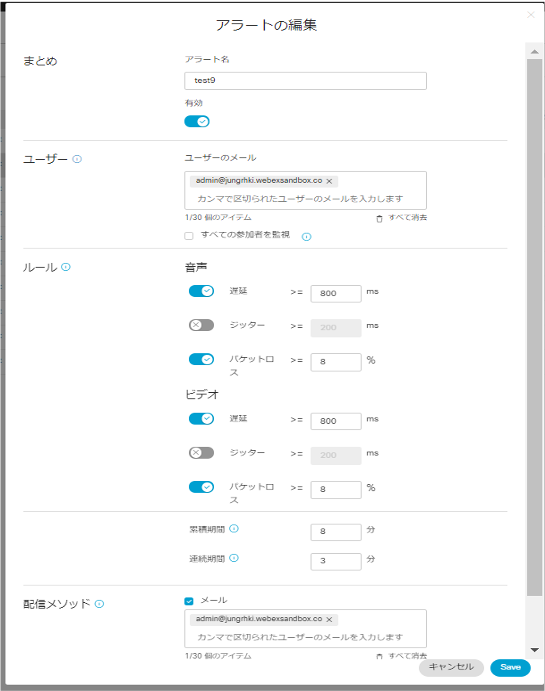Click the 音声 遅延 threshold field 800
The height and width of the screenshot is (691, 545).
[336, 293]
